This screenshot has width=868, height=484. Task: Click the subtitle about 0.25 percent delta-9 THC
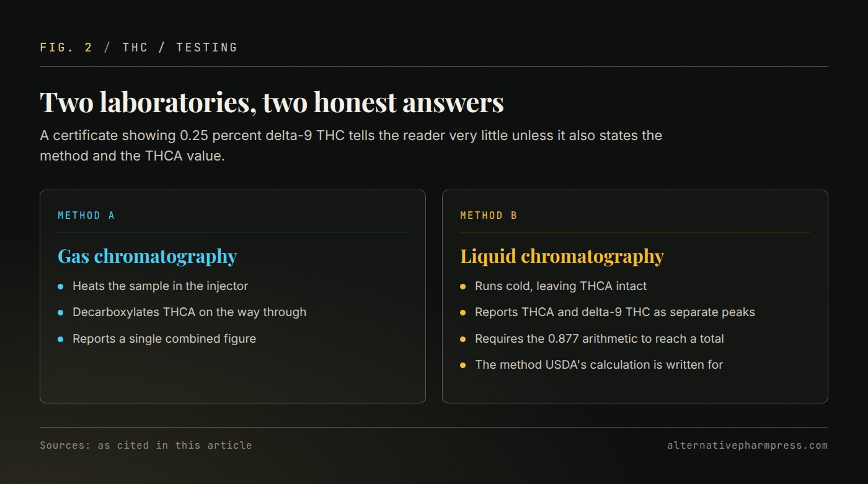pyautogui.click(x=351, y=146)
